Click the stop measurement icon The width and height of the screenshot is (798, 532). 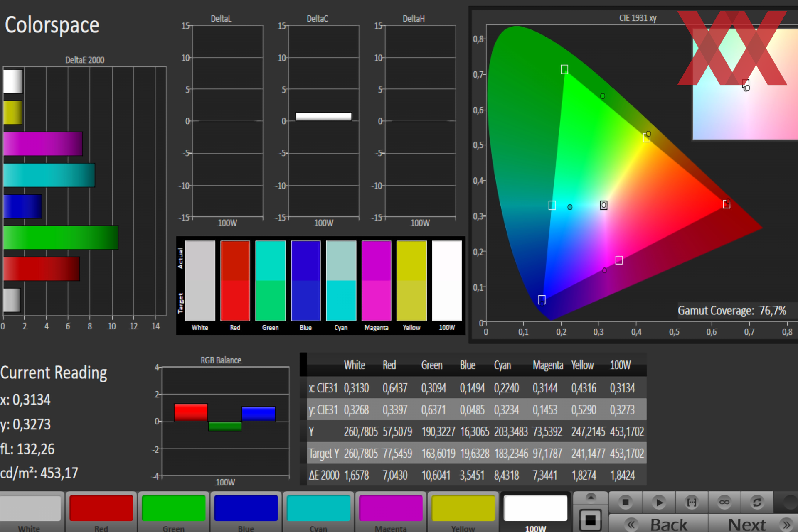point(625,503)
